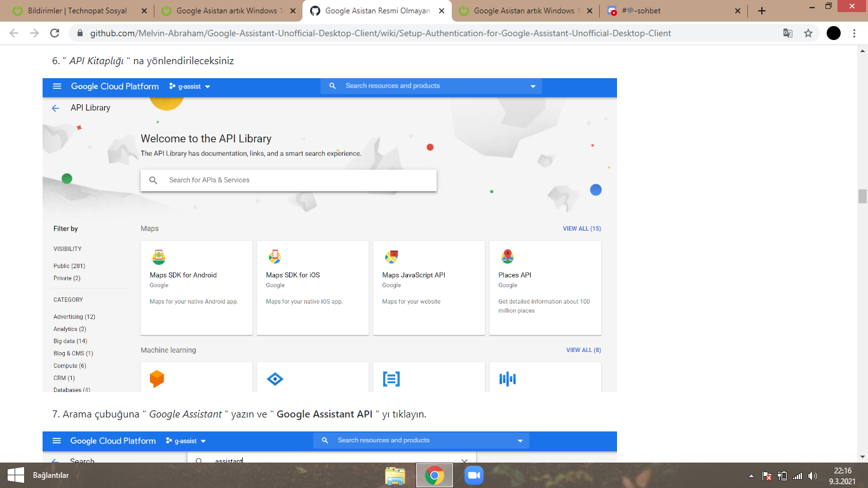Open the g-assist dropdown in the step 7 screenshot
Viewport: 868px width, 488px height.
[186, 441]
